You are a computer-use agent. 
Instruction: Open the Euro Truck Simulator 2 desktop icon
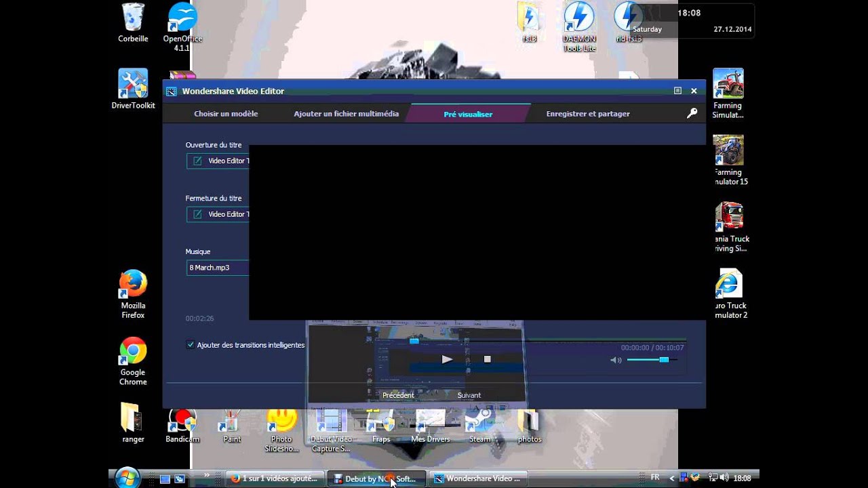730,293
